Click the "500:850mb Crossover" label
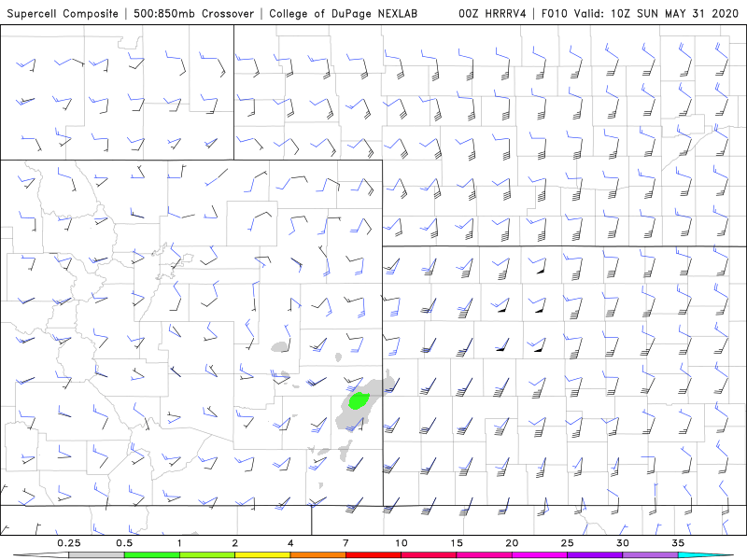Viewport: 747px width, 560px height. [x=194, y=13]
